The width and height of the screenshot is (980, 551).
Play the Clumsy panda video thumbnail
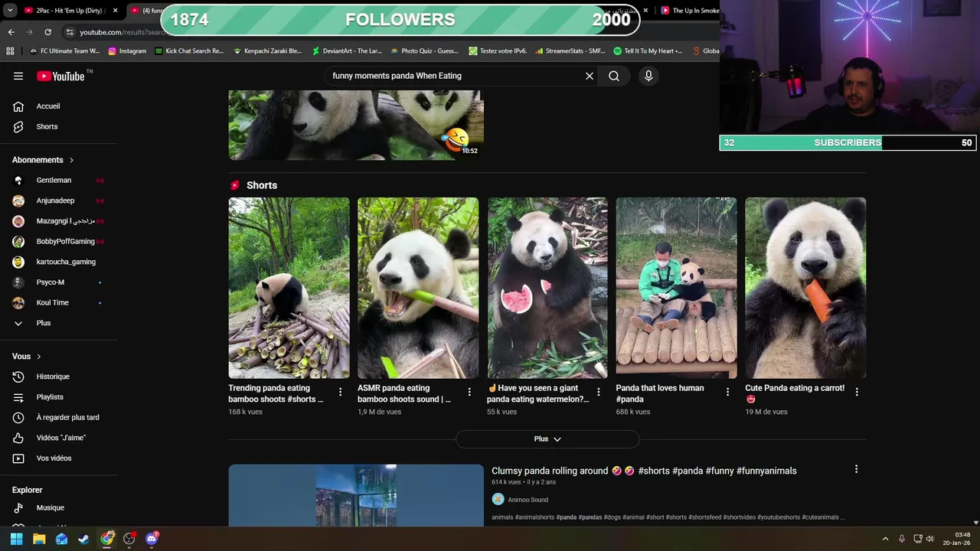point(356,495)
